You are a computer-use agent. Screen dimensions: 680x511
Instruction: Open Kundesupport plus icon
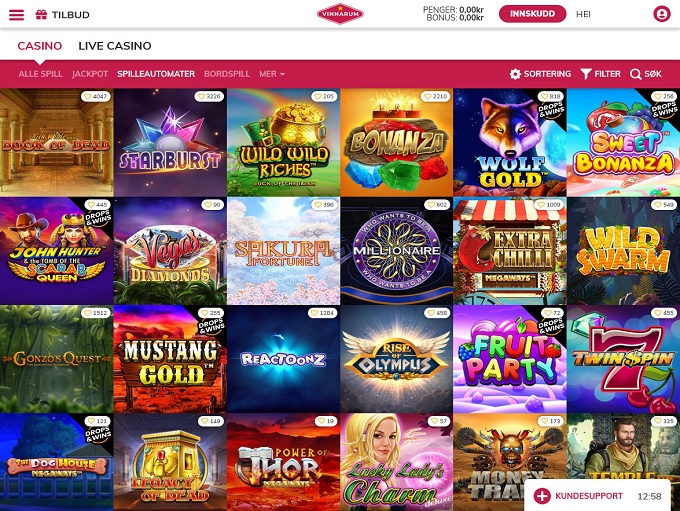pos(542,496)
